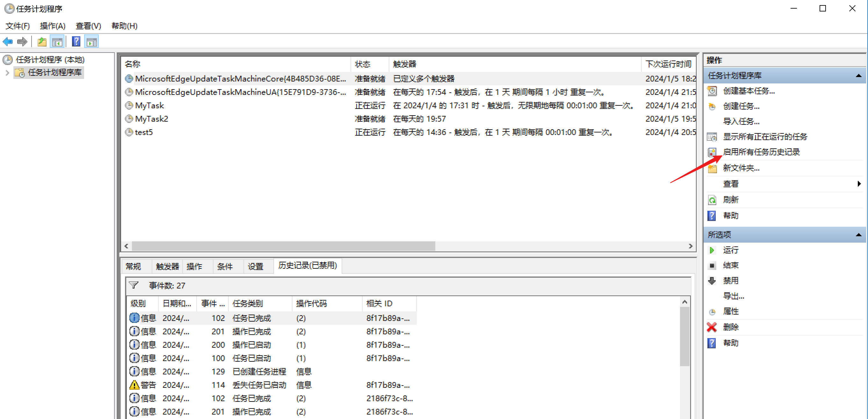Toggle the action pane visibility toolbar button

click(x=91, y=41)
